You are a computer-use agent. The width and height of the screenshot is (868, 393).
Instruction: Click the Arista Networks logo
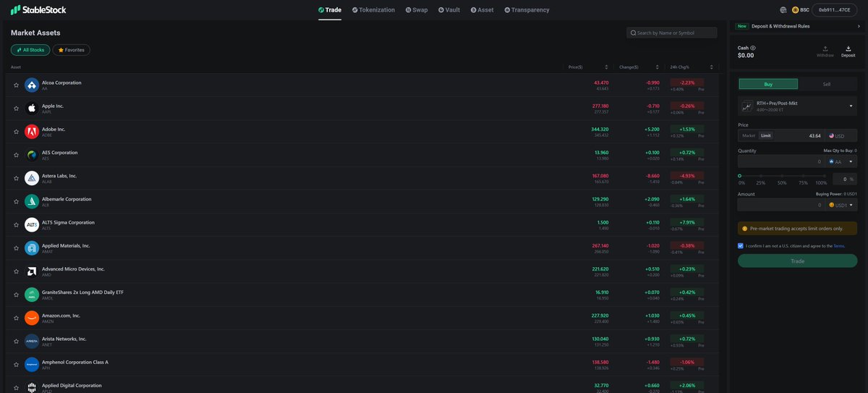coord(32,341)
